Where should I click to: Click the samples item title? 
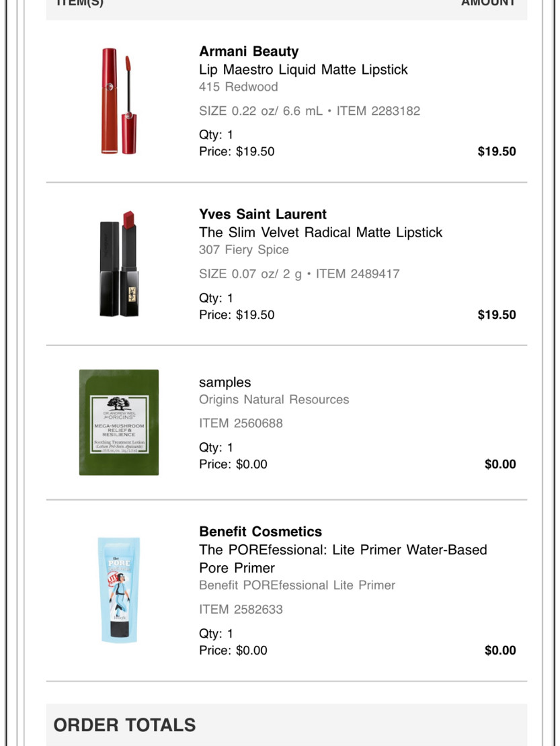(x=225, y=382)
